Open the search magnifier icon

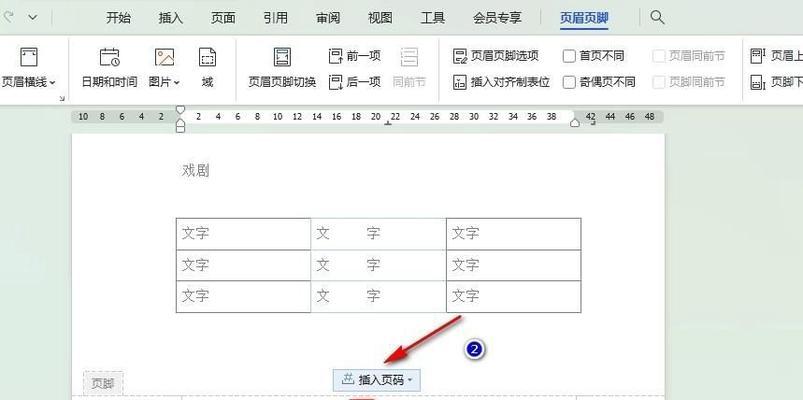[657, 17]
